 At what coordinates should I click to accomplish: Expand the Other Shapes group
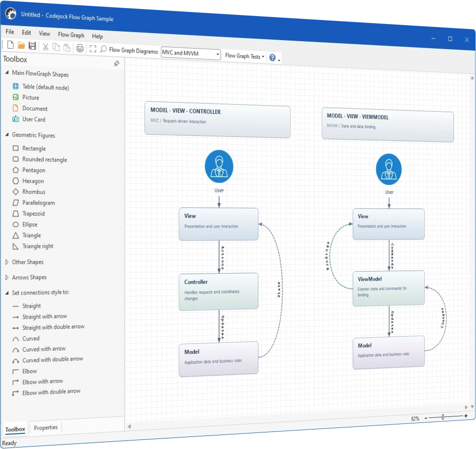pos(7,262)
